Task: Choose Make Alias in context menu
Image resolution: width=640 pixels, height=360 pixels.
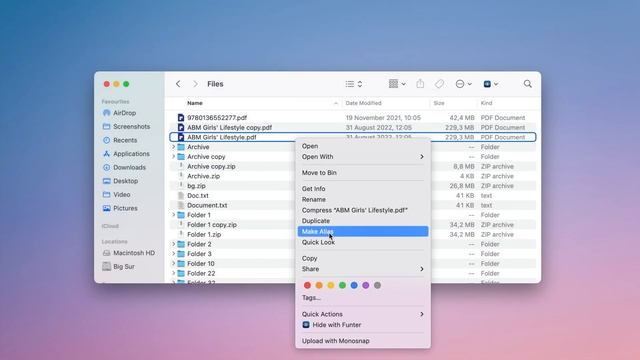Action: 363,231
